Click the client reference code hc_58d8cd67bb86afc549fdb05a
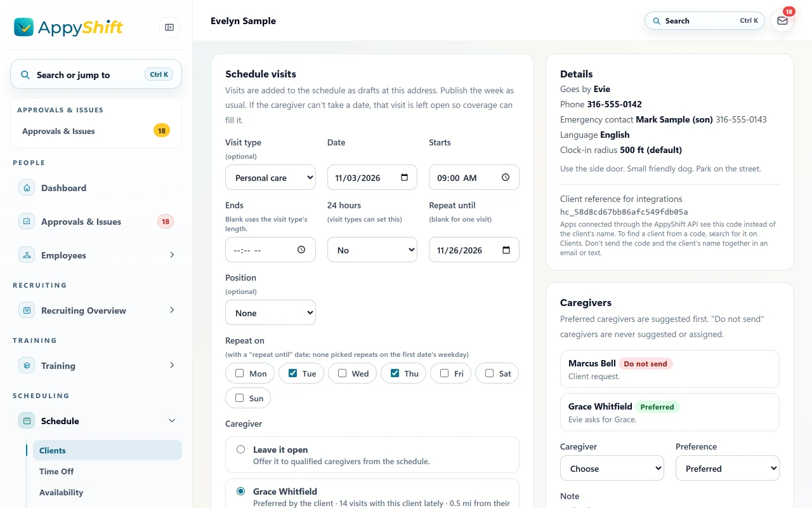Viewport: 812px width, 508px height. [x=624, y=212]
